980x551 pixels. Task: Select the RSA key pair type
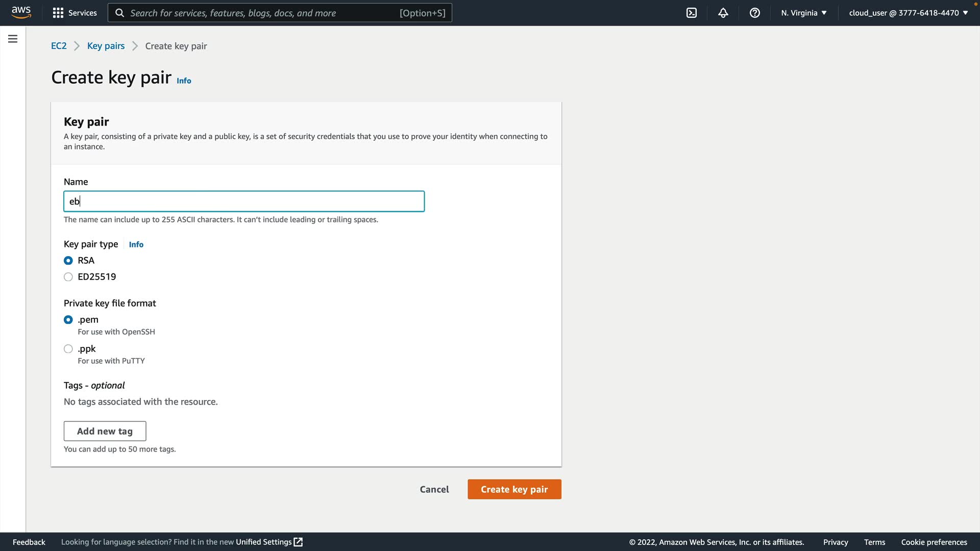(68, 261)
